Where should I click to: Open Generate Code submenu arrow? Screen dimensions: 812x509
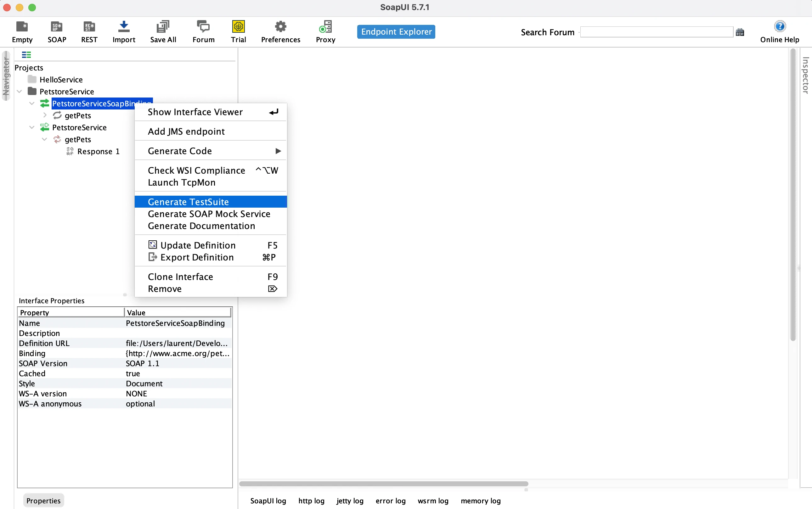[278, 151]
